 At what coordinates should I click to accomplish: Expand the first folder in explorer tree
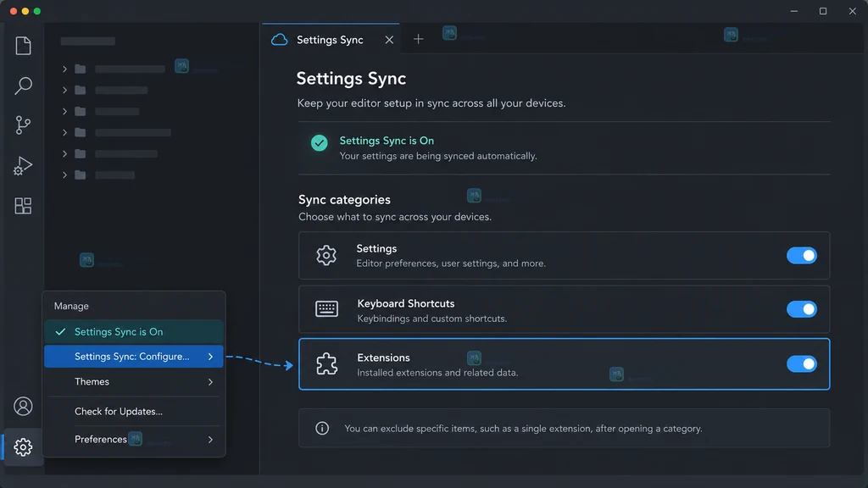64,69
